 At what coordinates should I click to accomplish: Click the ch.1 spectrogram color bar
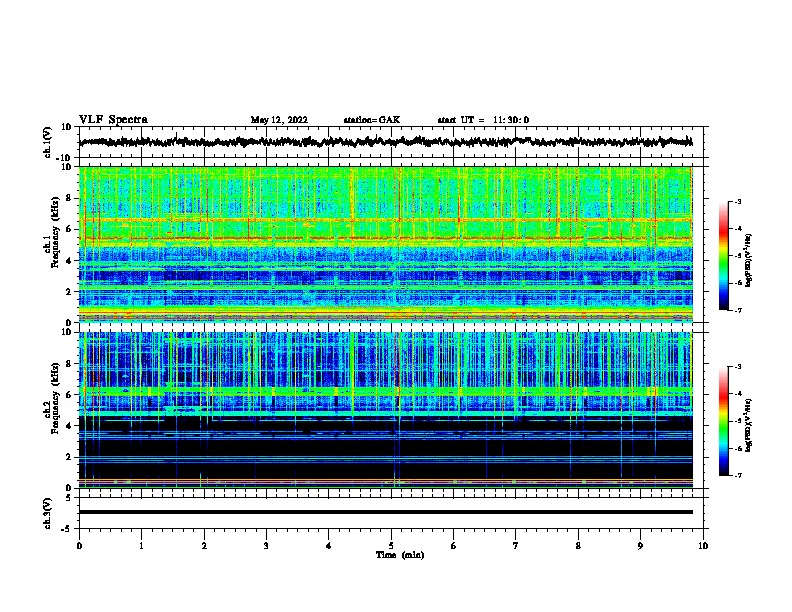pyautogui.click(x=723, y=256)
